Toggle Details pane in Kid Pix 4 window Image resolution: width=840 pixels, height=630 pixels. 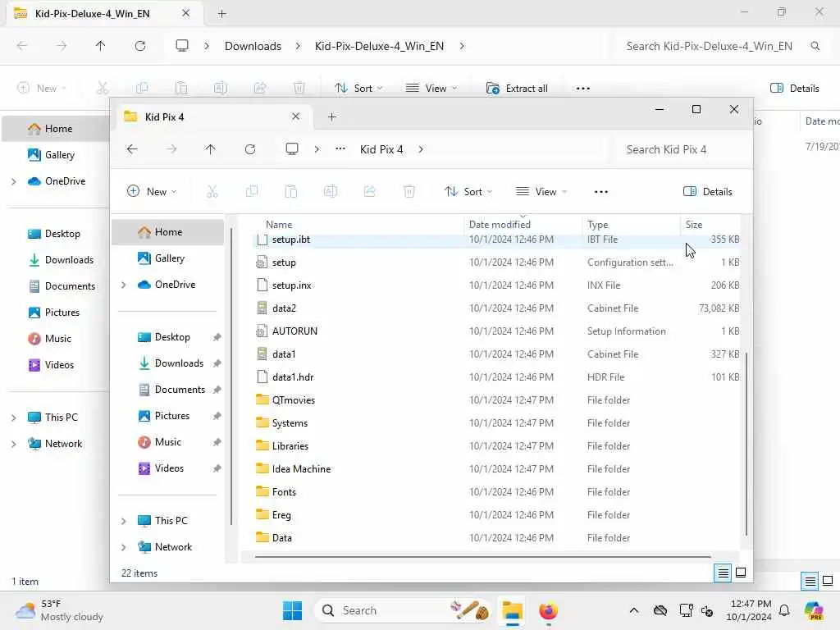707,192
